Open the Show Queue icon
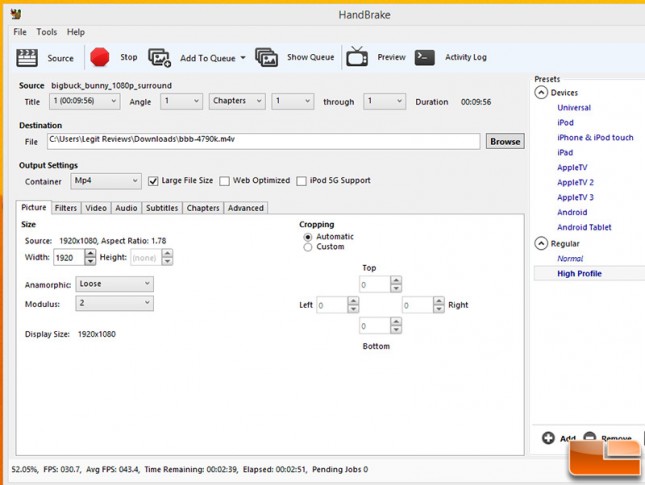The width and height of the screenshot is (645, 485). (266, 57)
